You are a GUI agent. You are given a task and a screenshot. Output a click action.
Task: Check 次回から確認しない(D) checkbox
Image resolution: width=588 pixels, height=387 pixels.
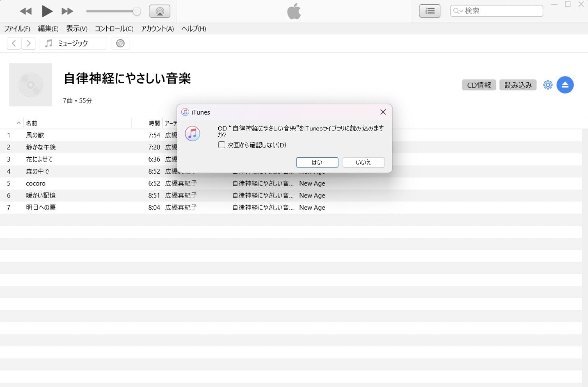pyautogui.click(x=222, y=145)
